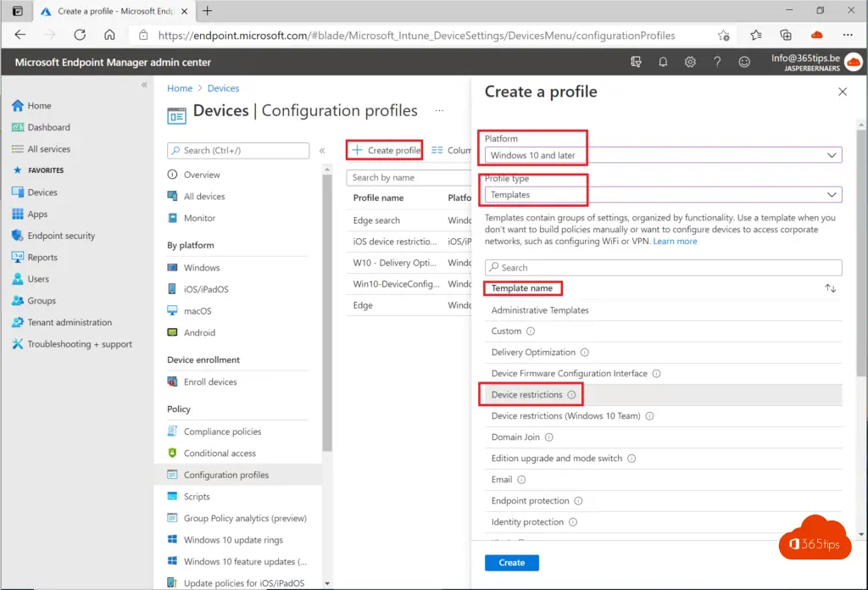The width and height of the screenshot is (868, 590).
Task: Select the Custom template
Action: click(663, 331)
